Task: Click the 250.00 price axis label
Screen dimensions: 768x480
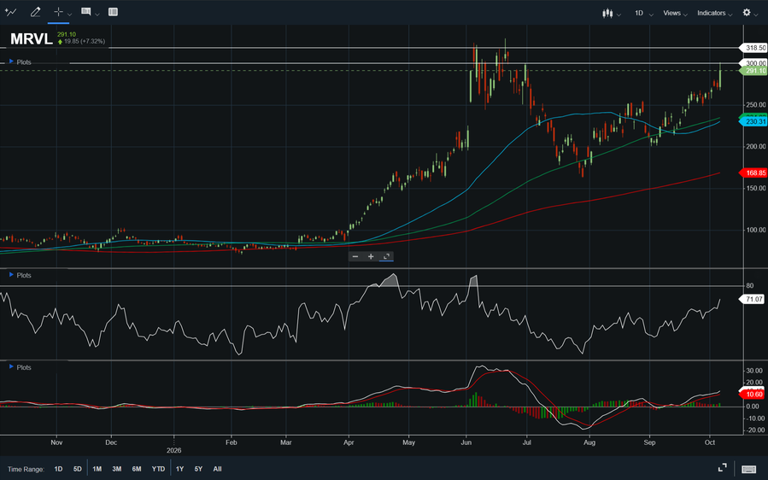Action: click(756, 105)
